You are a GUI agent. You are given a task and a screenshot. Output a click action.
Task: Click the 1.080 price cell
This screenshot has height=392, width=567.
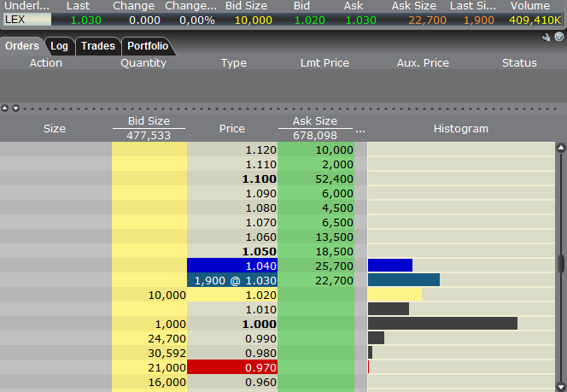232,208
